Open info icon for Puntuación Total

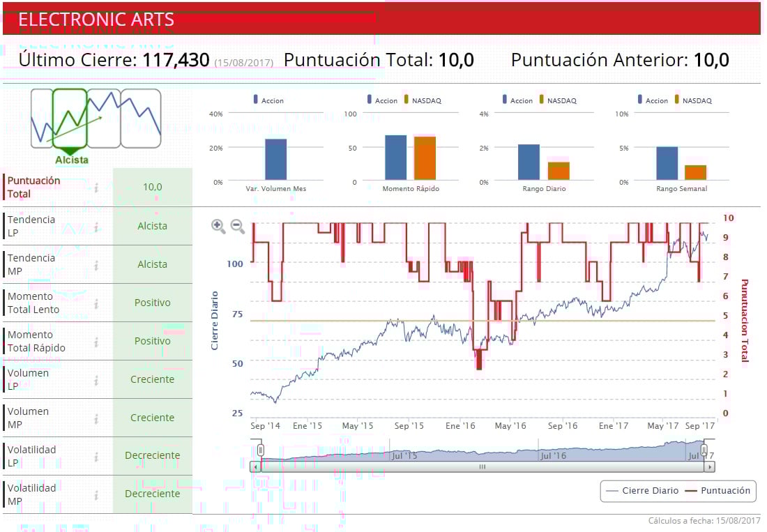pyautogui.click(x=96, y=188)
